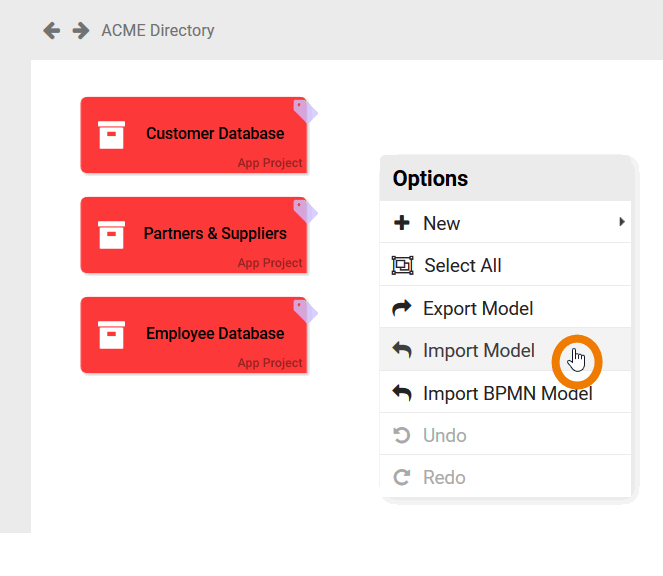Click the ACME Directory breadcrumb title

coord(158,31)
